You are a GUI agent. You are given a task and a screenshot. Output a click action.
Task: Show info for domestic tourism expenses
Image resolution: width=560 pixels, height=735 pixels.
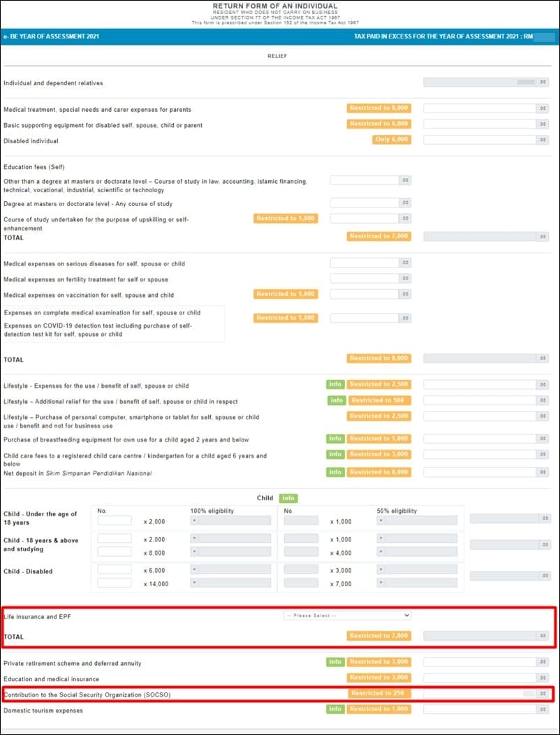pyautogui.click(x=335, y=709)
